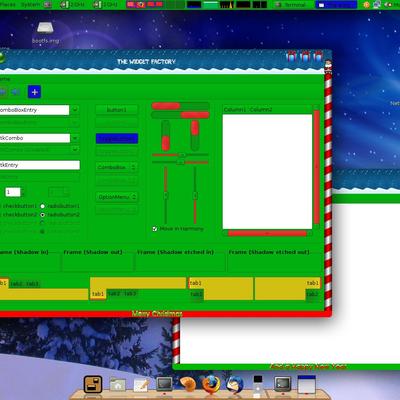The height and width of the screenshot is (400, 400).
Task: Open the home folder icon in the dock
Action: point(118,385)
